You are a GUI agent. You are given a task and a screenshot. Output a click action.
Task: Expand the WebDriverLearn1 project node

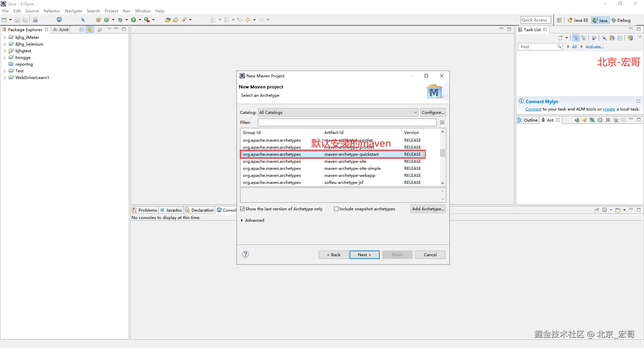point(4,78)
